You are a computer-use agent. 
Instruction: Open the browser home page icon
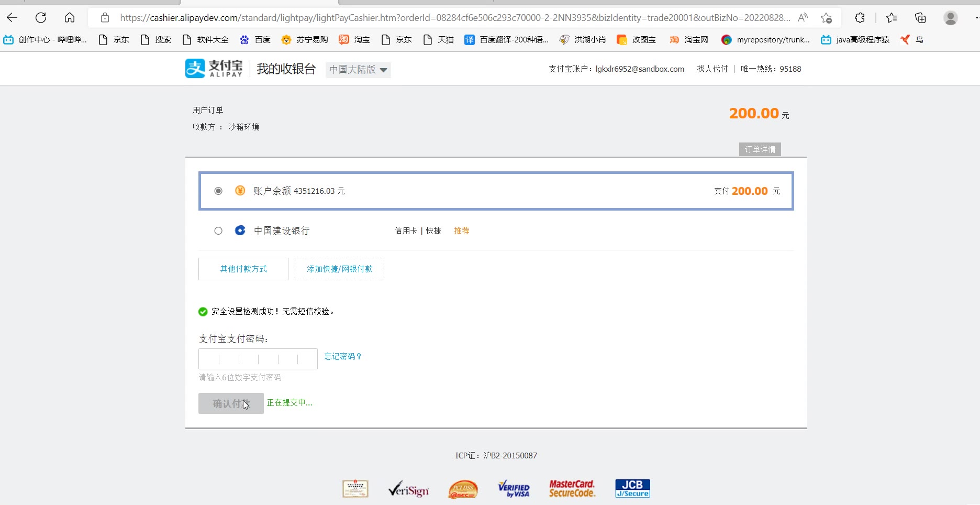click(70, 18)
